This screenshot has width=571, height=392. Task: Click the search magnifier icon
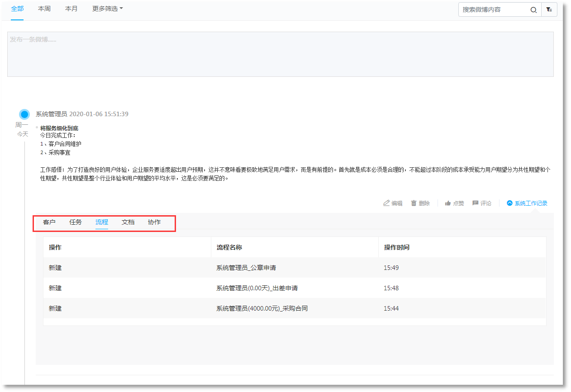point(533,9)
